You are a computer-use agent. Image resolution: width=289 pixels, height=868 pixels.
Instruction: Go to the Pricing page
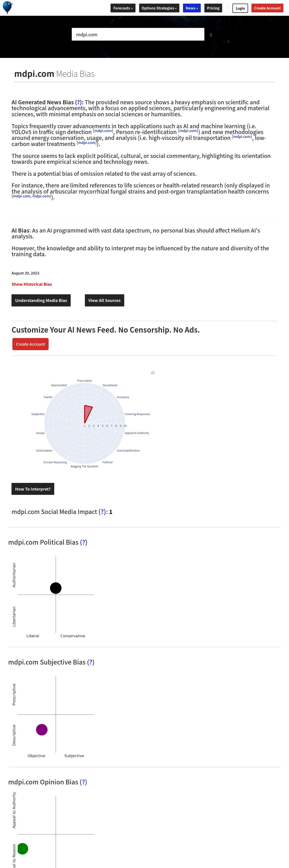213,8
